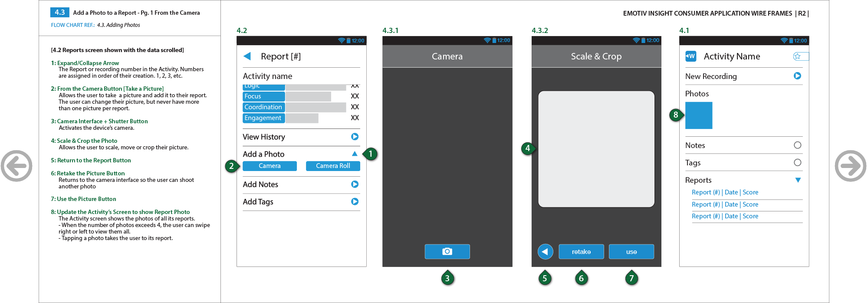Open the Add Notes arrow icon
868x303 pixels.
click(x=355, y=184)
